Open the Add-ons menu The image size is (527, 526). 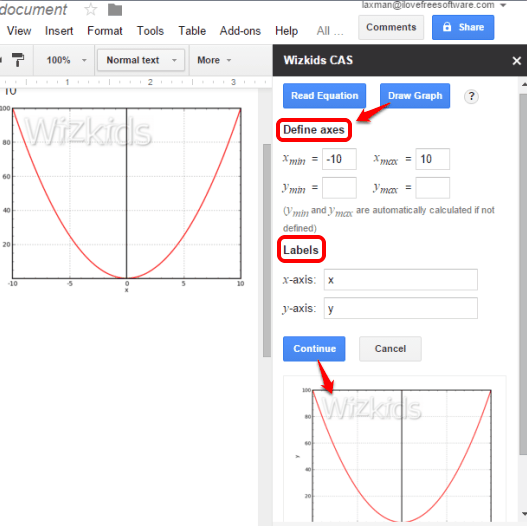click(240, 31)
